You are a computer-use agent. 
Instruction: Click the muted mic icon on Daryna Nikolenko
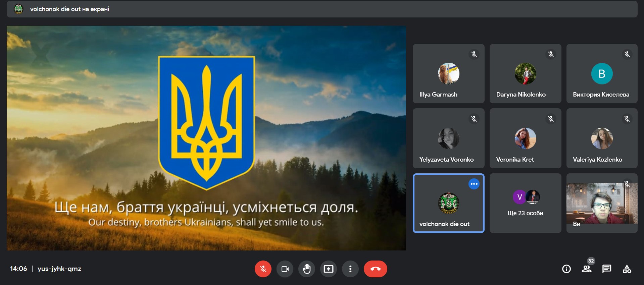point(551,54)
